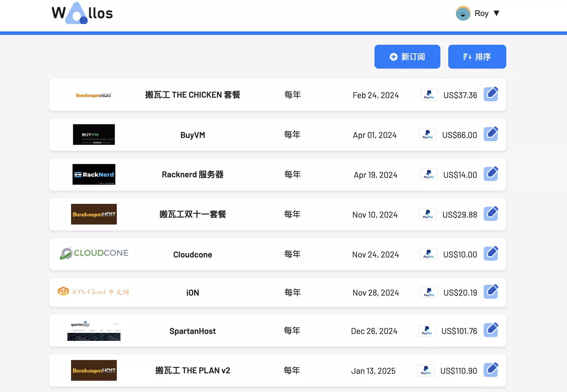Click the CloudCone logo image
Viewport: 567px width, 392px height.
tap(94, 253)
